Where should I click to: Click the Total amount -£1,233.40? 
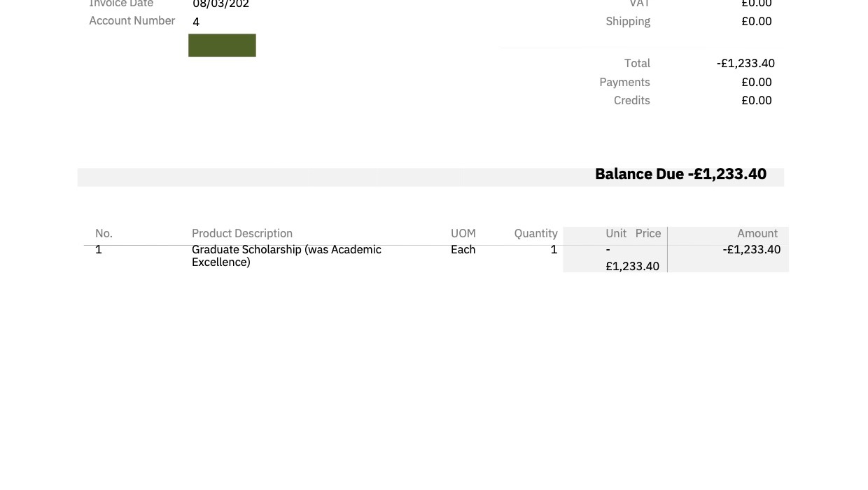click(745, 63)
